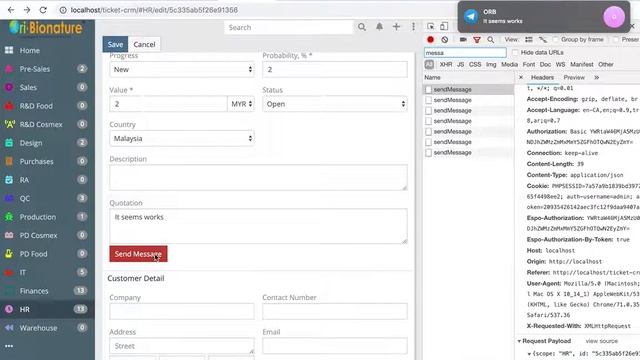Click the quick-create plus icon
This screenshot has width=640, height=360.
(396, 27)
